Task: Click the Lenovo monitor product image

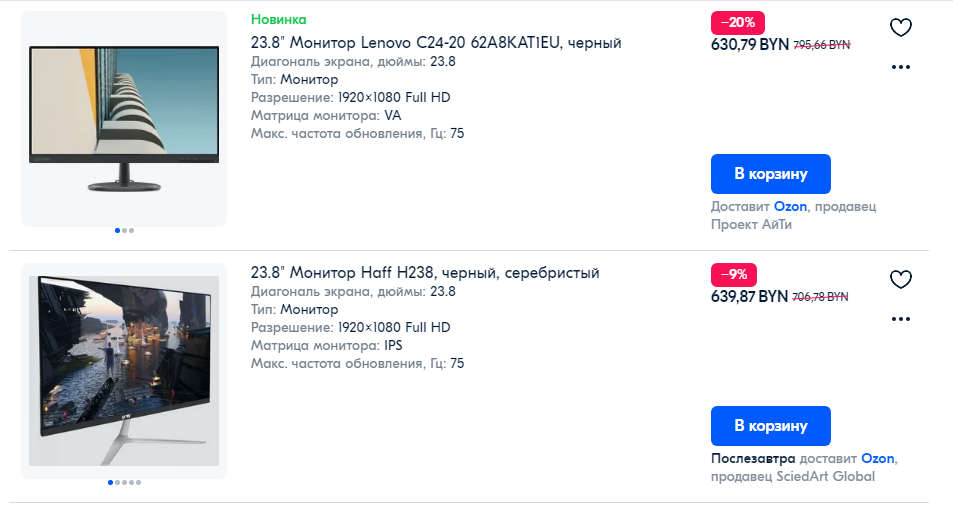Action: pyautogui.click(x=124, y=118)
